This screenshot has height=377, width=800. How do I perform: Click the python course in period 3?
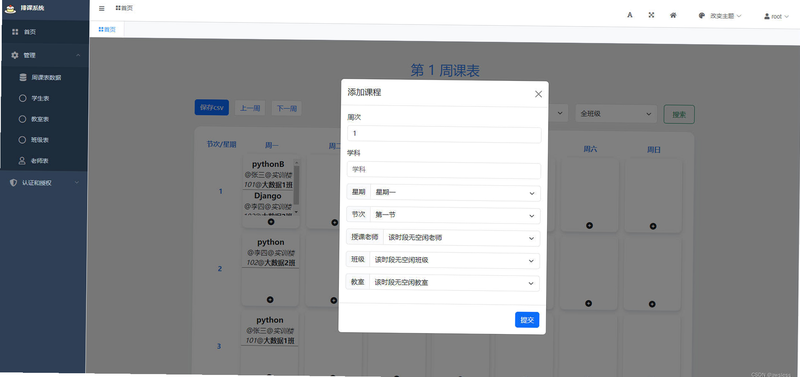(270, 331)
